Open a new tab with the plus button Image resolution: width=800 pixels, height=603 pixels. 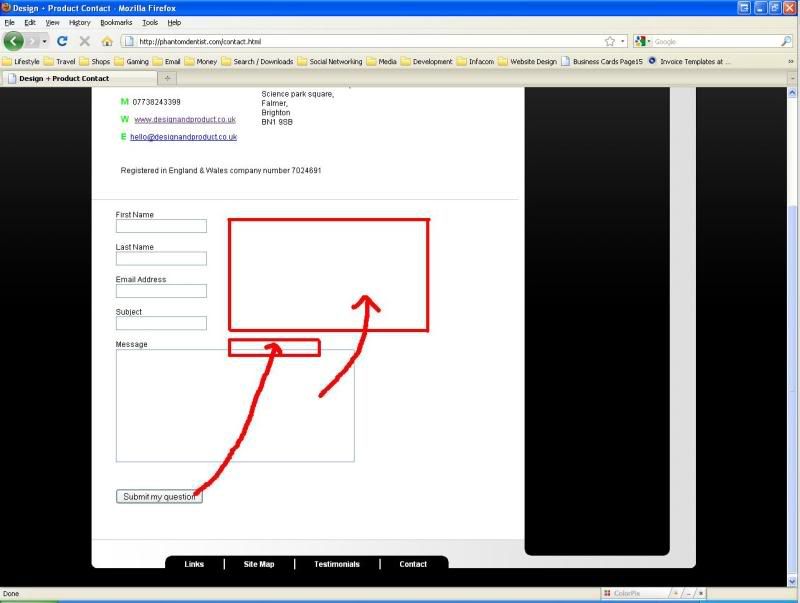(167, 78)
